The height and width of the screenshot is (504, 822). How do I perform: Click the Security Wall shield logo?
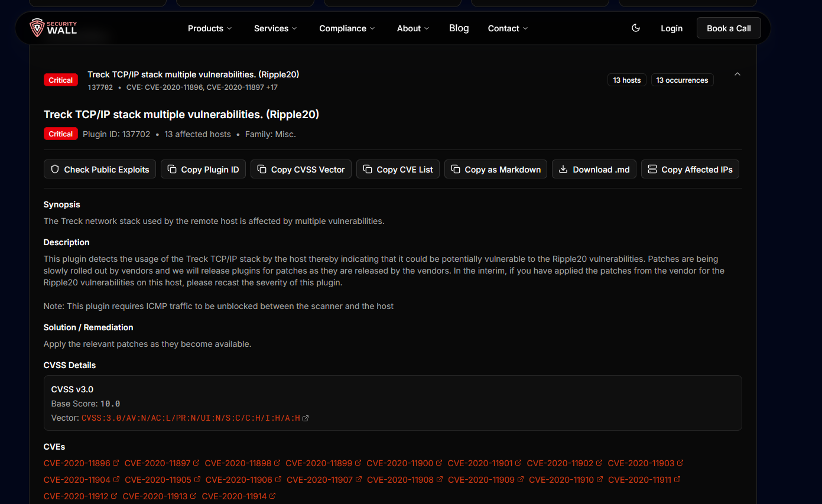[x=38, y=28]
